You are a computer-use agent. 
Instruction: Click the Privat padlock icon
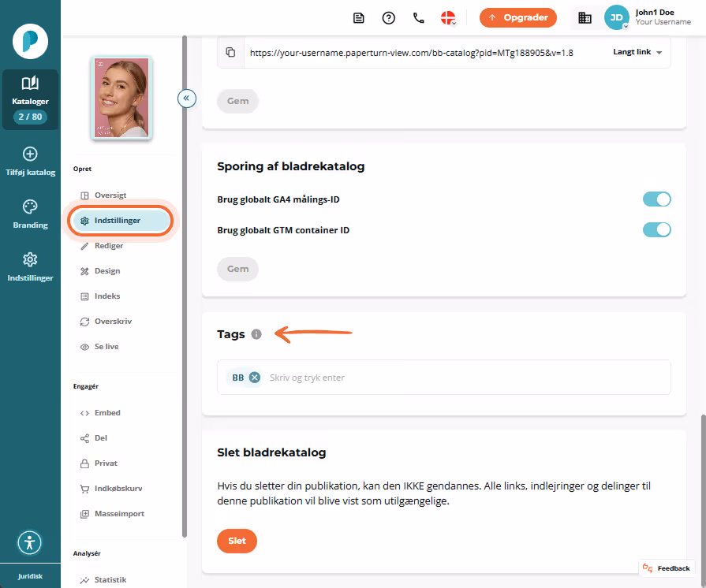84,463
